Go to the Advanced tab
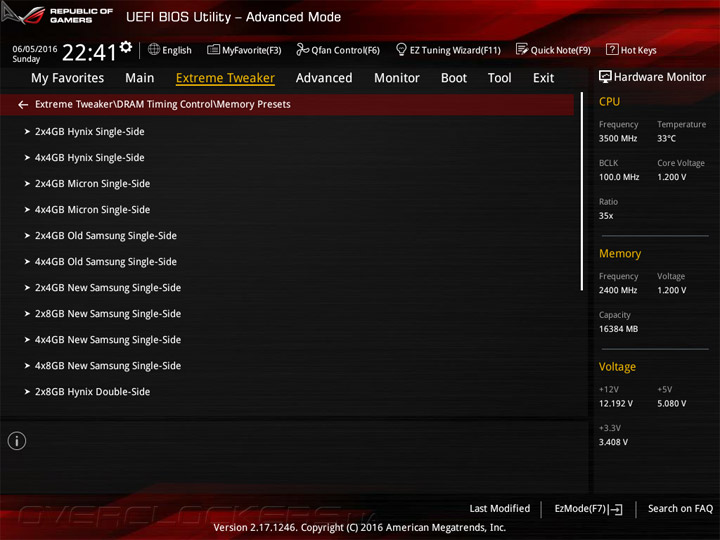This screenshot has width=720, height=540. pyautogui.click(x=324, y=78)
